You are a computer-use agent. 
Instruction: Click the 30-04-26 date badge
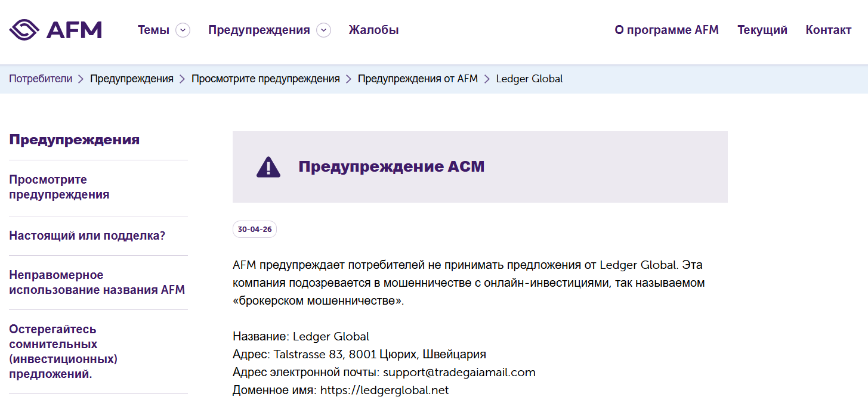point(255,230)
